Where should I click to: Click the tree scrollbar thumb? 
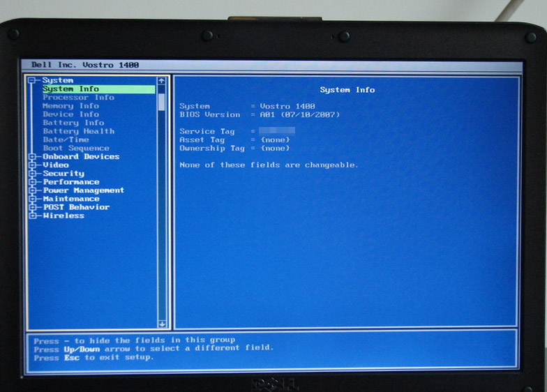coord(162,102)
